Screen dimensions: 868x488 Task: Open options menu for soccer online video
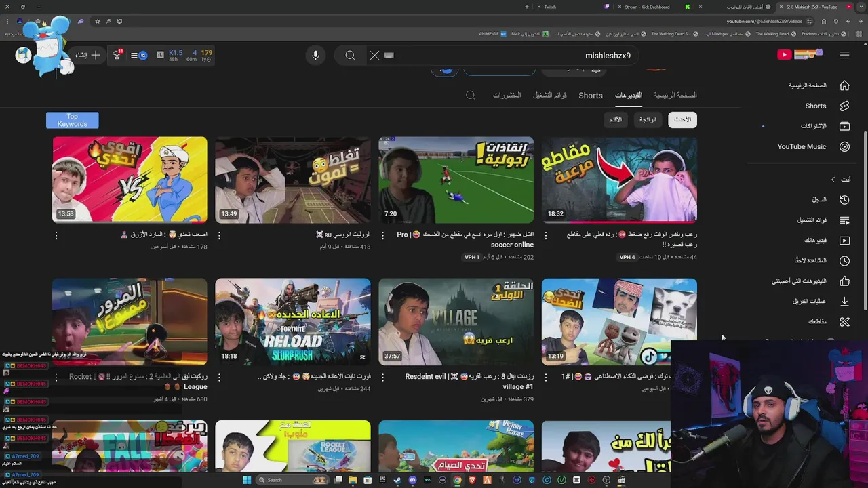tap(382, 235)
